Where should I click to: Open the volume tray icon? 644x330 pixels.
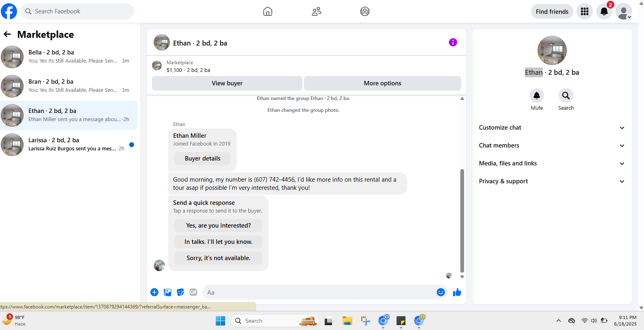coord(594,321)
